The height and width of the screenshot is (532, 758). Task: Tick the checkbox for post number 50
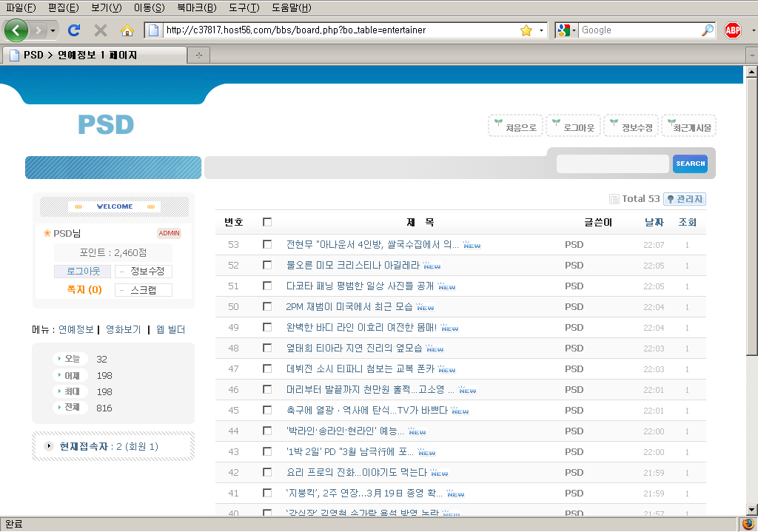(x=267, y=306)
